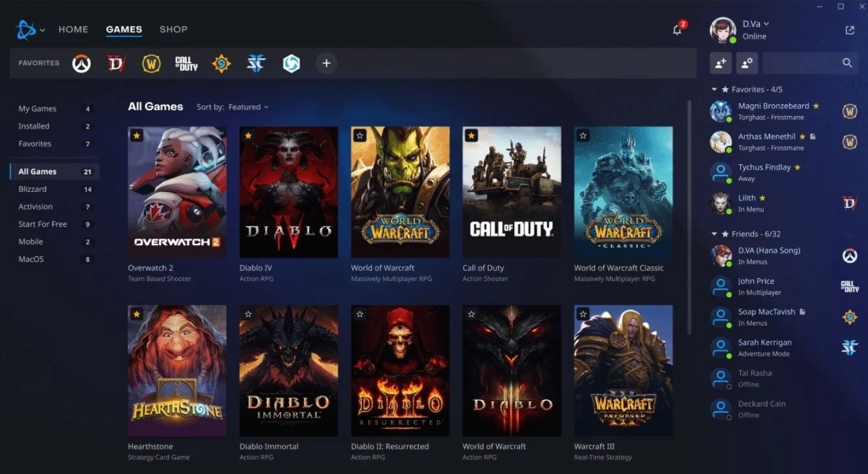
Task: Open the Sort by Featured dropdown
Action: tap(248, 107)
